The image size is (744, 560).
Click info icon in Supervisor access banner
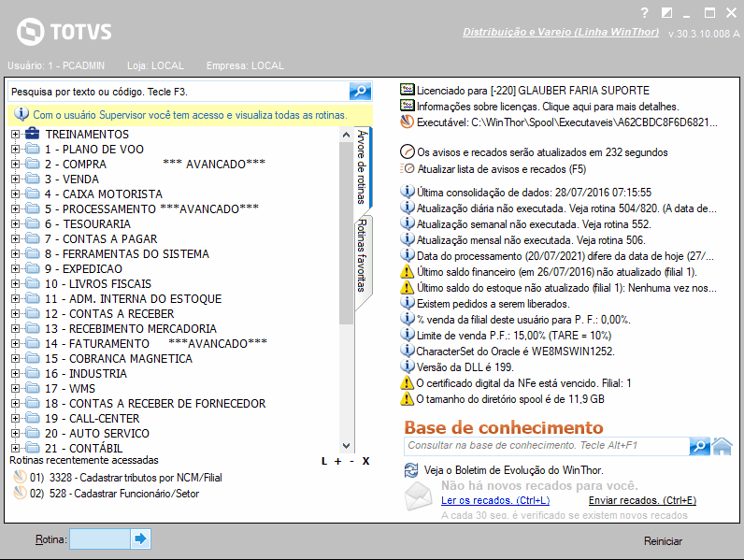pos(21,114)
